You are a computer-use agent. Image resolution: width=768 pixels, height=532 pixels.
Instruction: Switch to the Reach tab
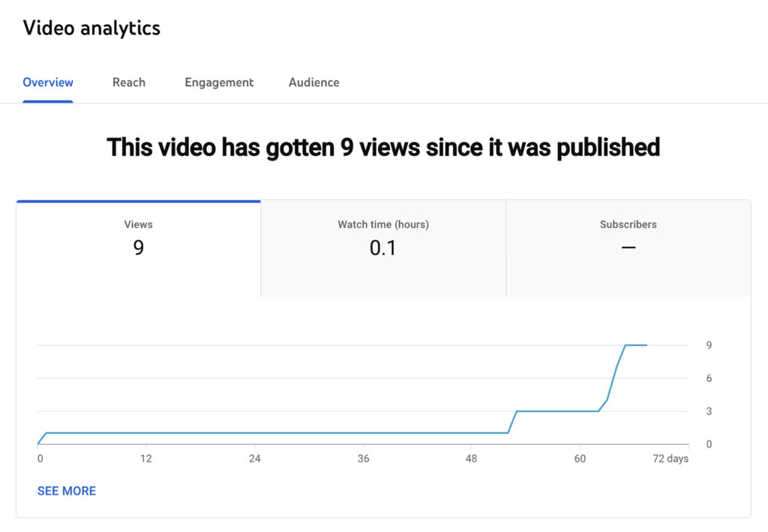[x=128, y=82]
